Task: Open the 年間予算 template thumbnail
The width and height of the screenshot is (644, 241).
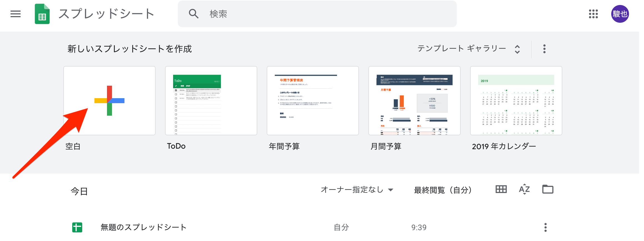Action: click(313, 101)
